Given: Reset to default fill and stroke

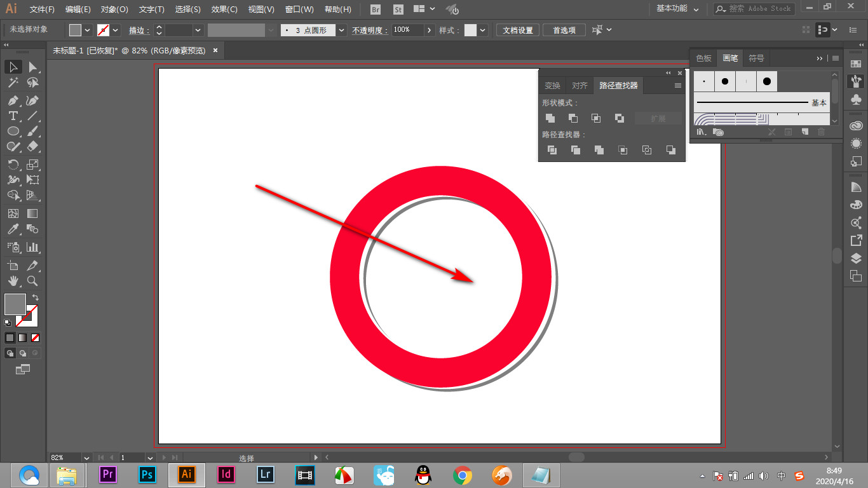Looking at the screenshot, I should click(x=8, y=323).
